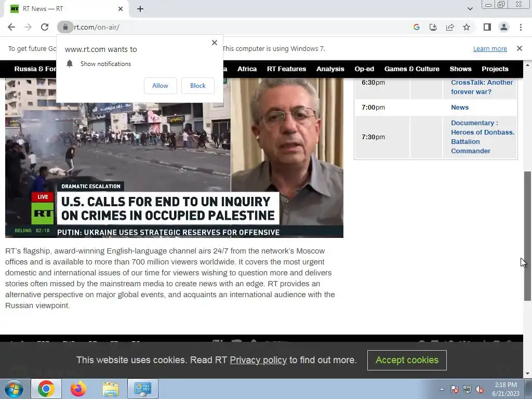The width and height of the screenshot is (532, 399).
Task: Open the Learn more link
Action: (490, 48)
